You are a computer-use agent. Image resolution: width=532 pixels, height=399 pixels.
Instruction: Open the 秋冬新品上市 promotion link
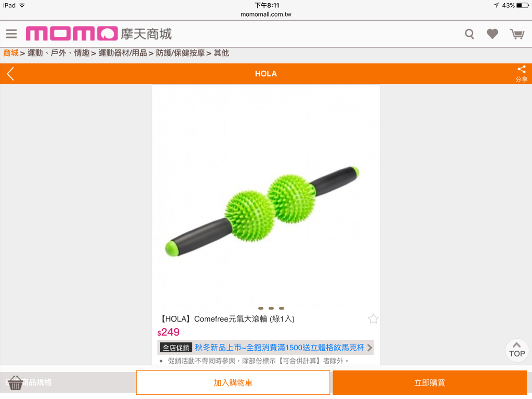coord(279,348)
